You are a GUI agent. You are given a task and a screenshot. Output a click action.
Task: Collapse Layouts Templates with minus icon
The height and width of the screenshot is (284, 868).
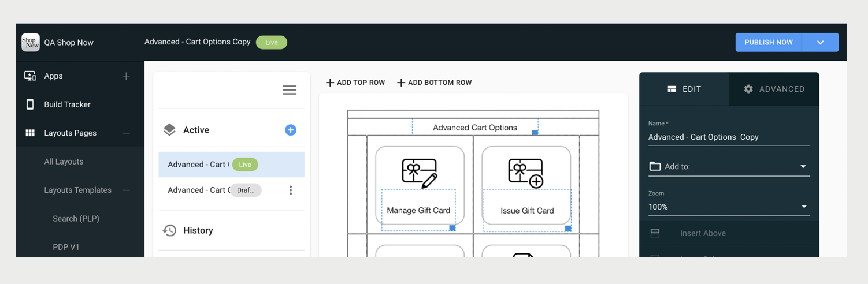coord(126,190)
